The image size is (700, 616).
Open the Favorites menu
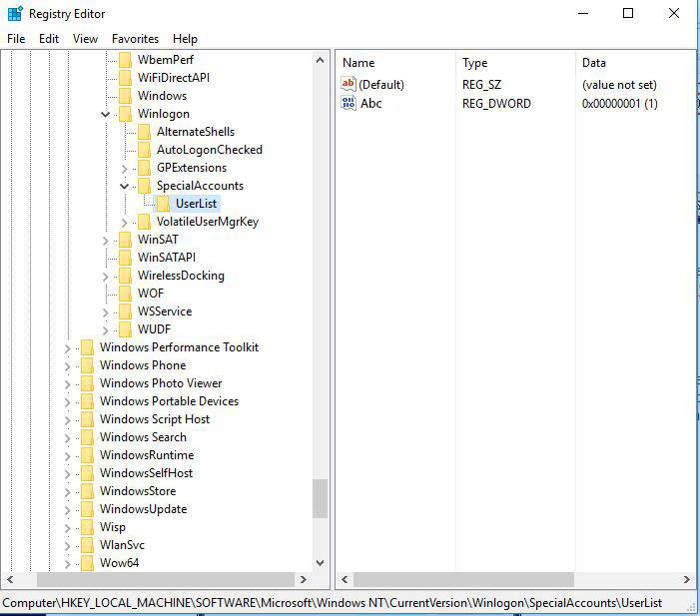(135, 39)
